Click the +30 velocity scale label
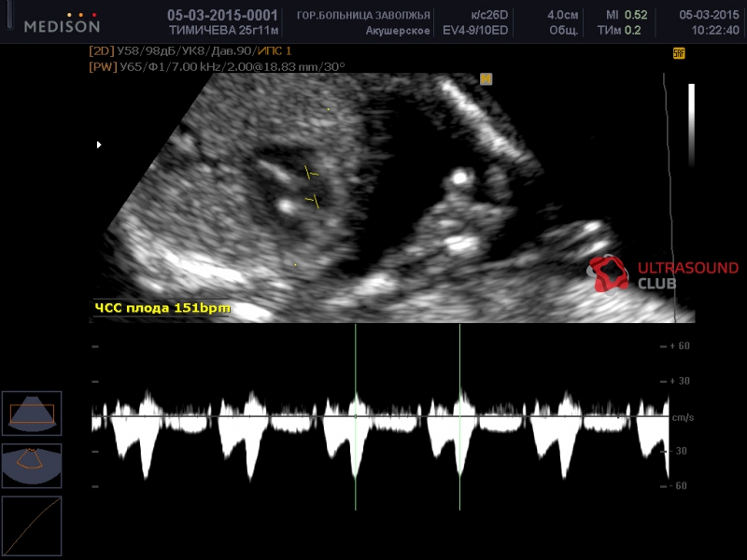747x560 pixels. tap(680, 381)
